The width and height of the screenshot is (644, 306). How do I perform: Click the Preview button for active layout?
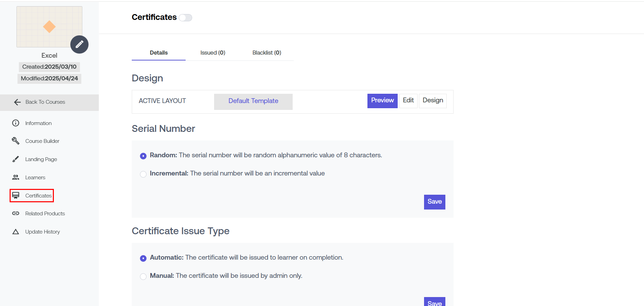[382, 101]
